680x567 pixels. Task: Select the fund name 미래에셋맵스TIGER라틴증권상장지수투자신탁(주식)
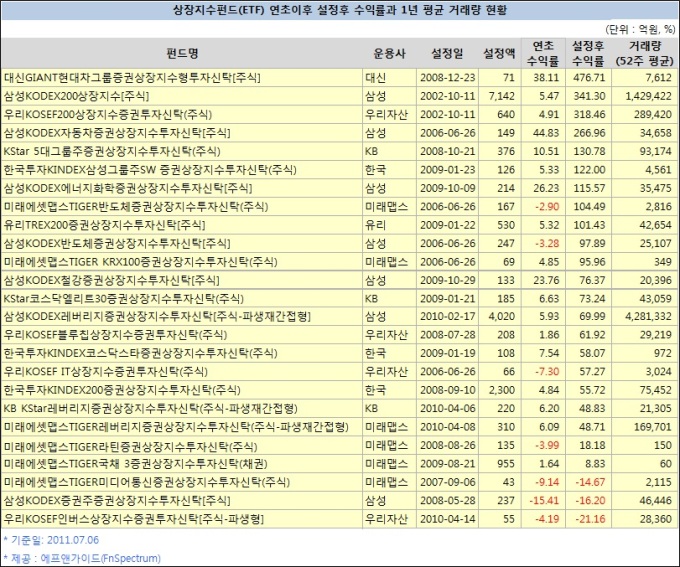pos(131,446)
